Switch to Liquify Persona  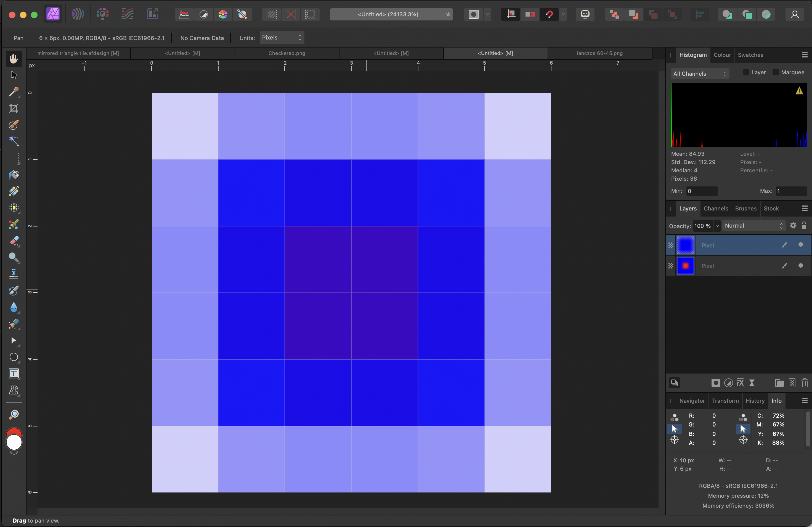point(78,14)
